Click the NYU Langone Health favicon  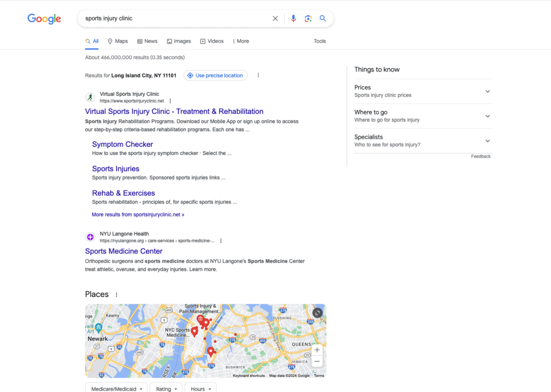(x=90, y=237)
